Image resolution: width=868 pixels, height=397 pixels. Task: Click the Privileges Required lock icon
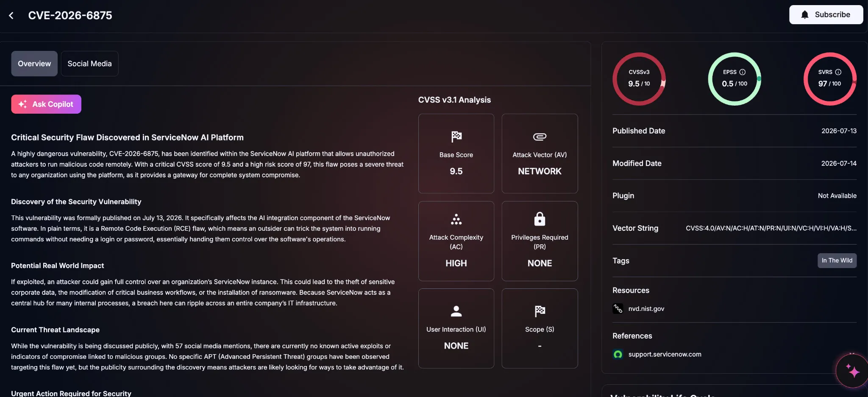pos(540,219)
